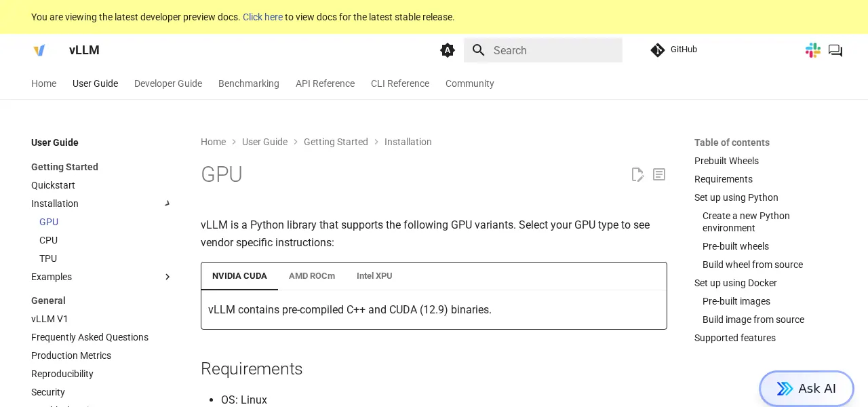Jump to Create a new Python environment
The height and width of the screenshot is (407, 868).
(746, 222)
